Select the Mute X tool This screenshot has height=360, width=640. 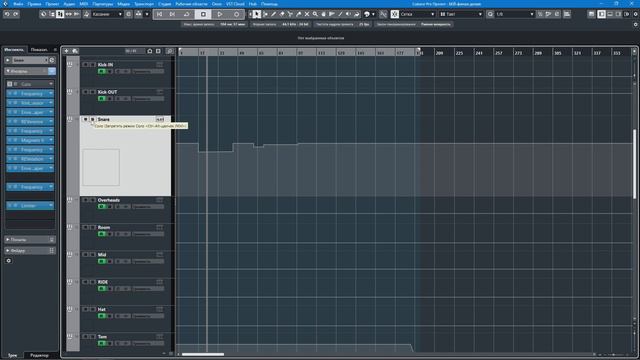[307, 14]
